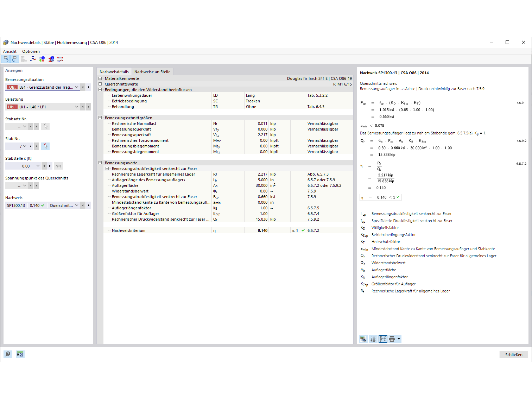Open the Bemessungssituation dropdown

[77, 87]
